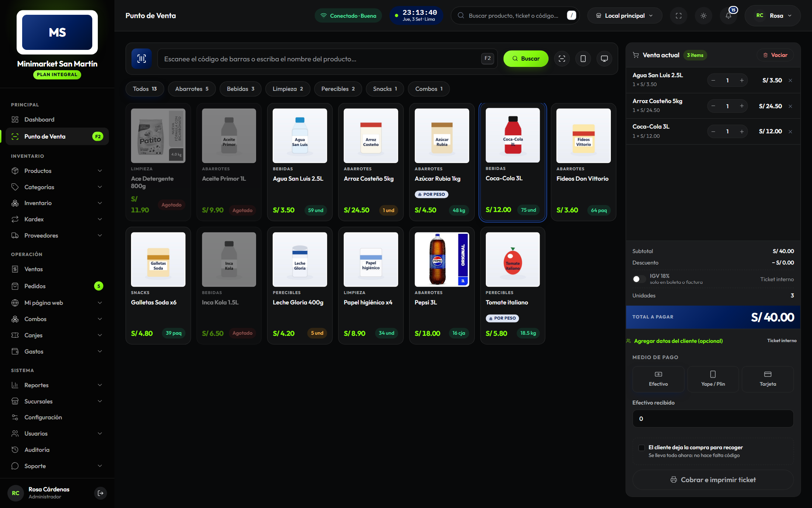
Task: Click the Efectivo recibido amount field
Action: 713,419
